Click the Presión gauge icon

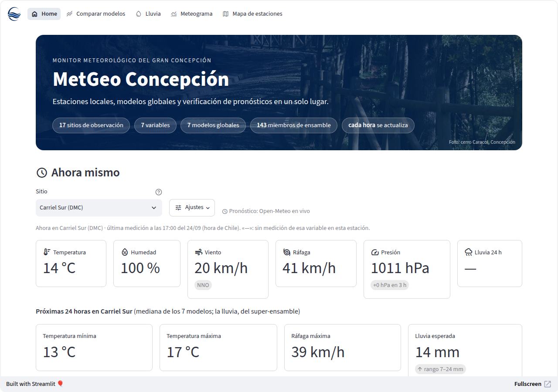pos(374,252)
